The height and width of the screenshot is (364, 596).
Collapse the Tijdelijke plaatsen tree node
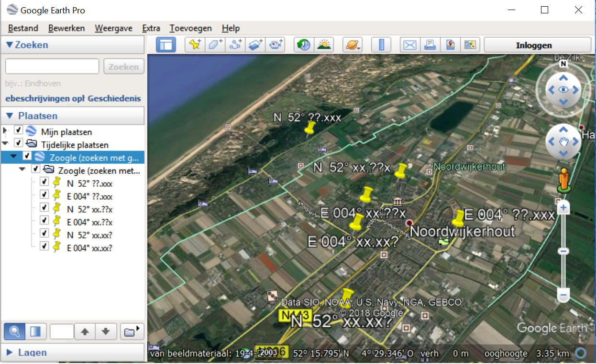coord(5,143)
